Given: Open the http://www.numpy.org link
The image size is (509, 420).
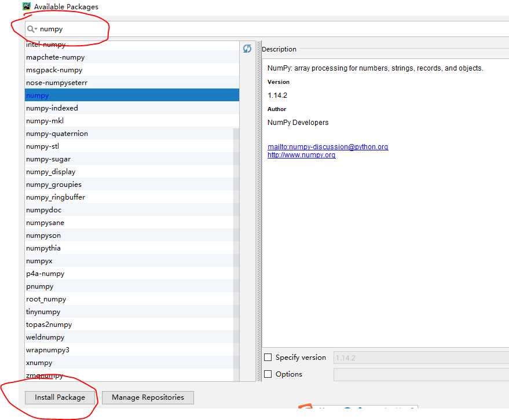Looking at the screenshot, I should 301,155.
